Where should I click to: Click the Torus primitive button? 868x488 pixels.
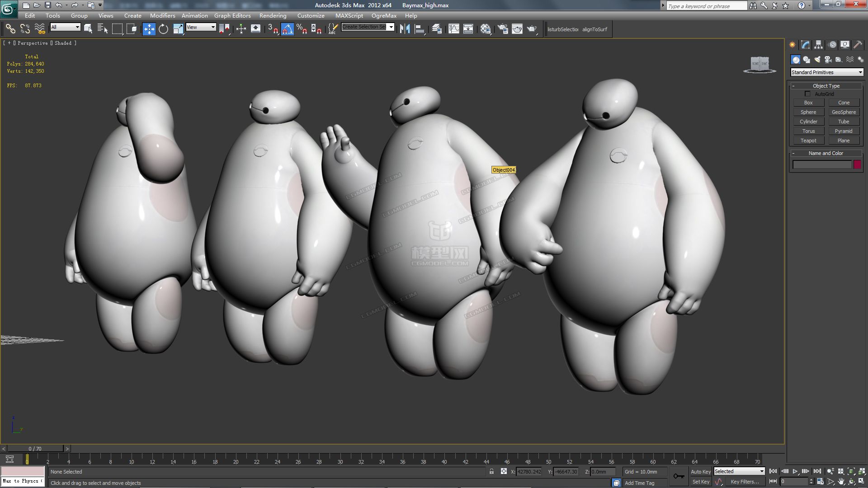coord(808,131)
